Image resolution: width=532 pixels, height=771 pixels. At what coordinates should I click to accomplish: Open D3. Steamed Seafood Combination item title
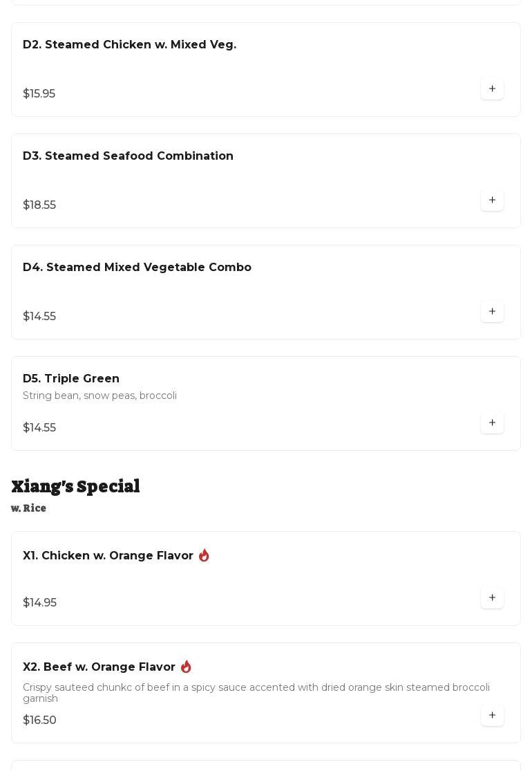(x=128, y=156)
